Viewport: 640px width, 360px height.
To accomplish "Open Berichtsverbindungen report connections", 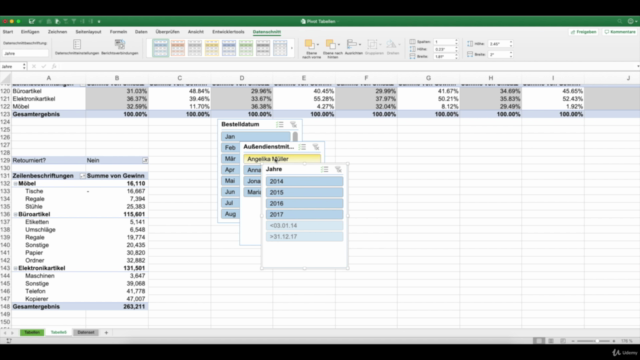I will pyautogui.click(x=120, y=47).
